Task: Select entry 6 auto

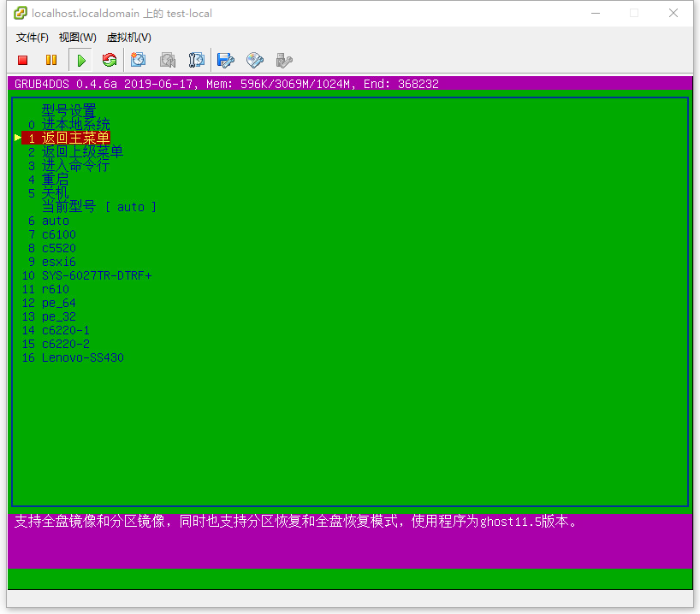Action: (x=49, y=221)
